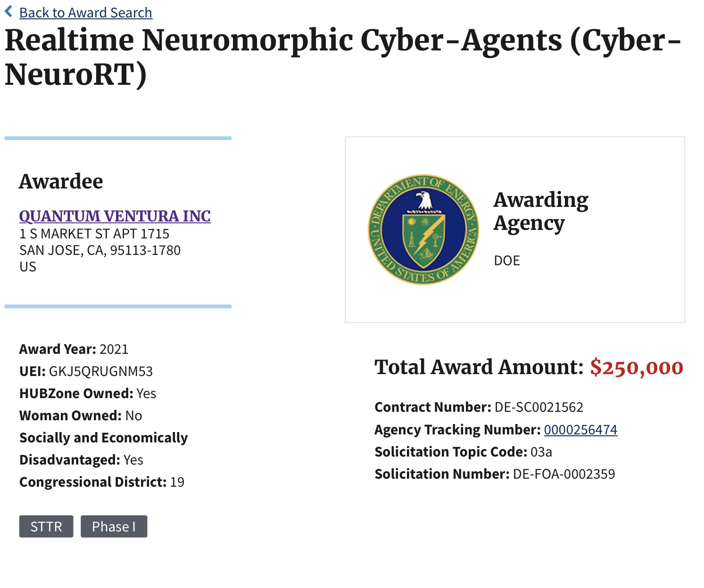
Task: Click the Department of Energy seal logo
Action: pos(423,229)
